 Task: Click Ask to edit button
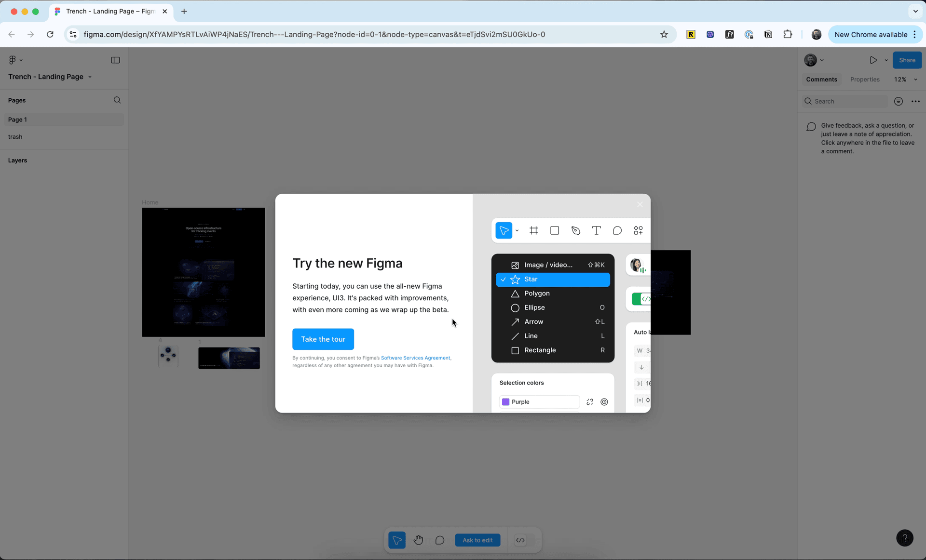coord(477,540)
